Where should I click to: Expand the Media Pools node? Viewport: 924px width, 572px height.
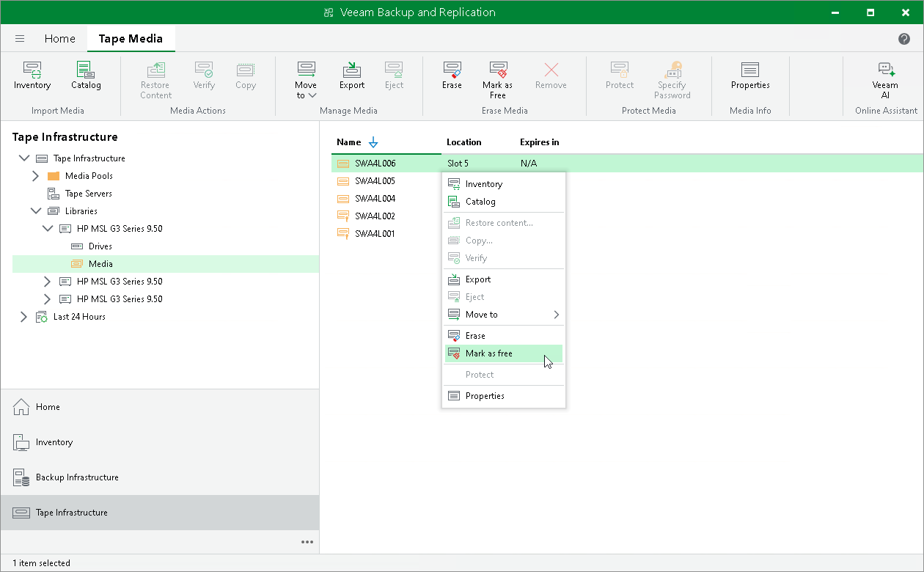pos(35,176)
